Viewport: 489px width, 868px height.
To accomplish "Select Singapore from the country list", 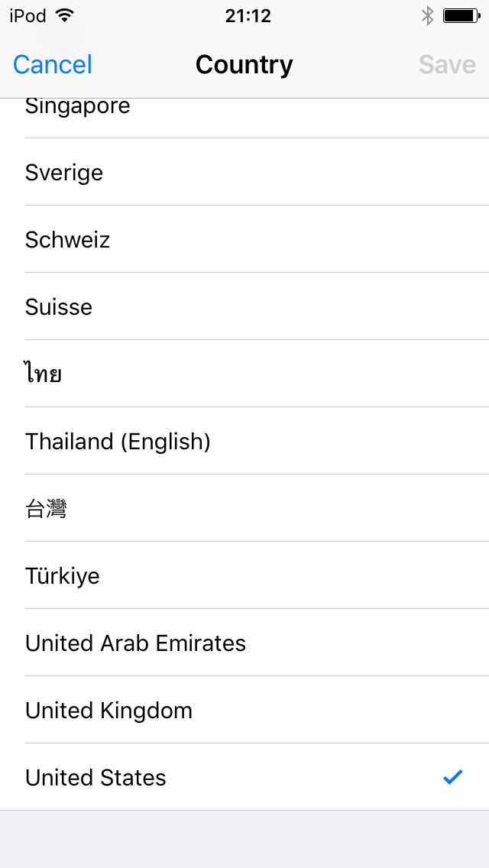I will click(x=78, y=108).
